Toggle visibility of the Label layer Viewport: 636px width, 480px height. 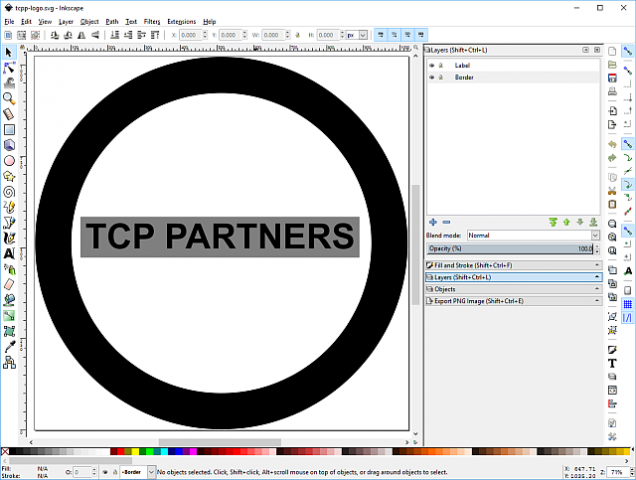(x=432, y=66)
